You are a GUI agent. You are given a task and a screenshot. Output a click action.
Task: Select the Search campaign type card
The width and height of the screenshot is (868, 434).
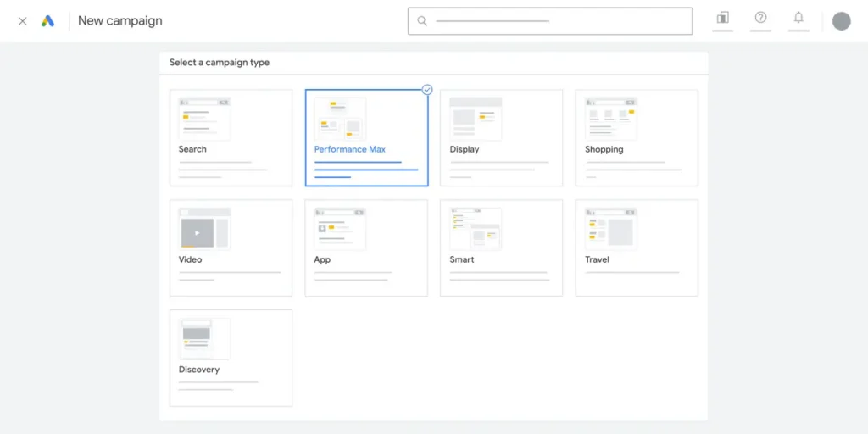(x=231, y=138)
